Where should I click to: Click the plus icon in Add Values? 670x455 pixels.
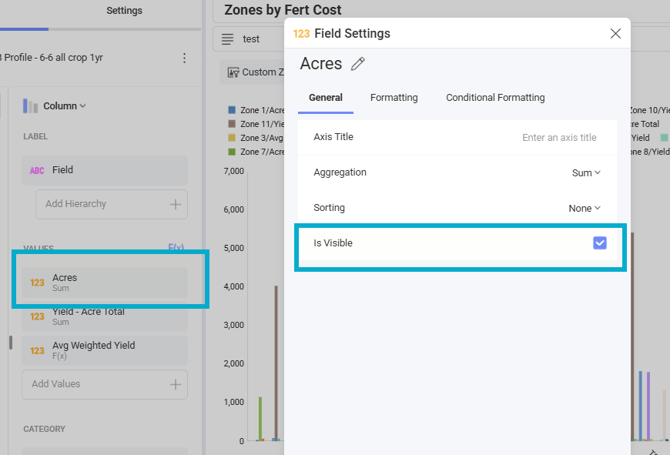[176, 384]
